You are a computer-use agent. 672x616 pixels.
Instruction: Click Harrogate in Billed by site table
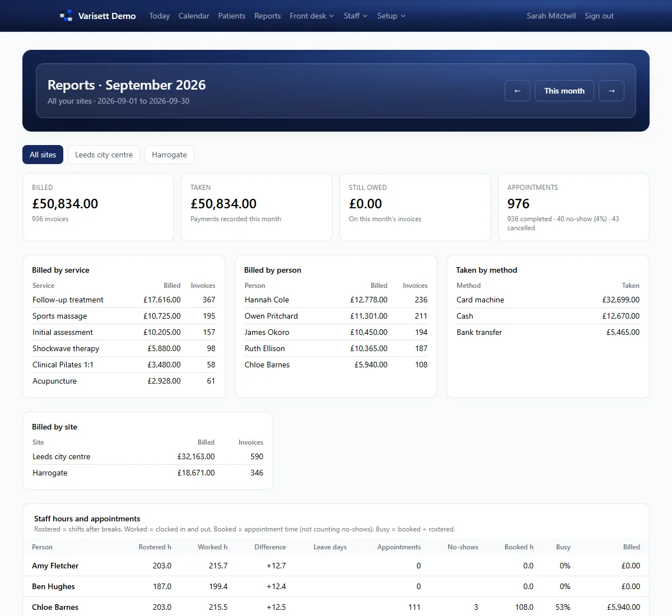pos(50,473)
